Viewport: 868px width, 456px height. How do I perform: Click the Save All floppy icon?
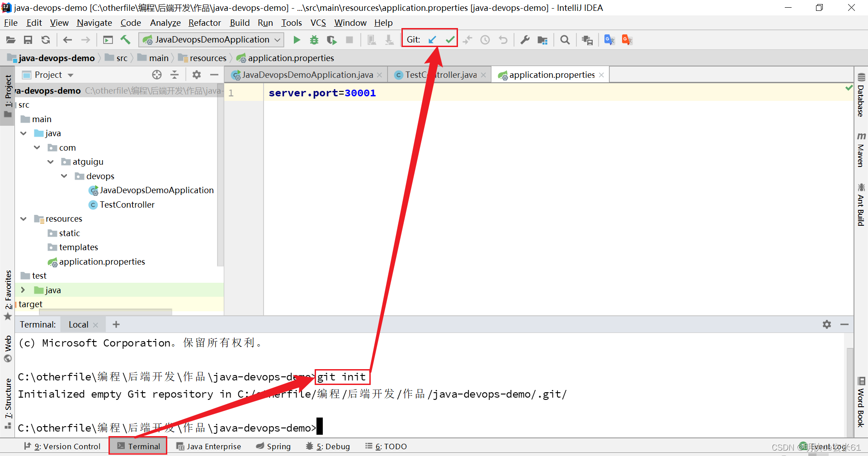[x=28, y=40]
